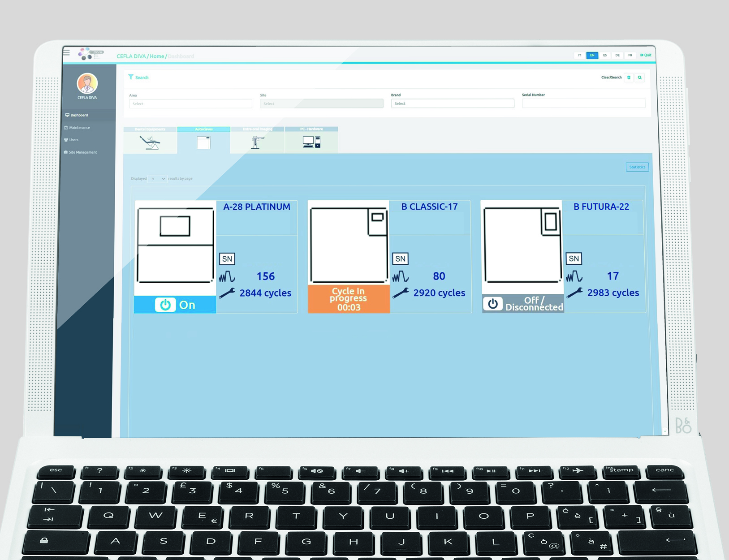Viewport: 729px width, 560px height.
Task: Click the trash icon to clear search
Action: tap(629, 78)
